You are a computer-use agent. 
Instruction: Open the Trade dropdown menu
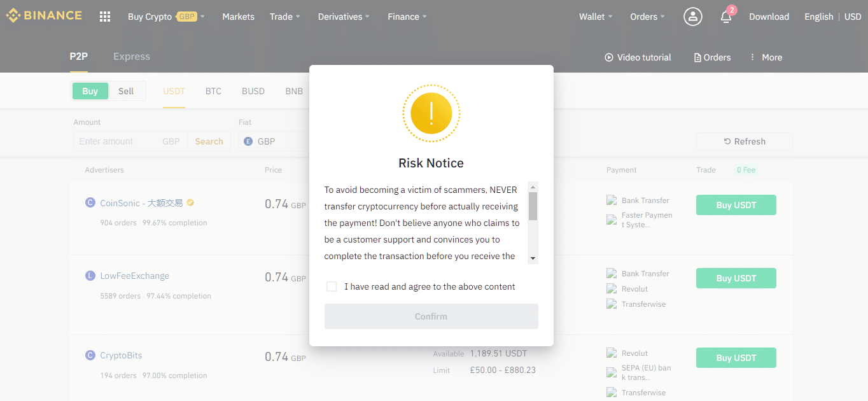pos(284,17)
